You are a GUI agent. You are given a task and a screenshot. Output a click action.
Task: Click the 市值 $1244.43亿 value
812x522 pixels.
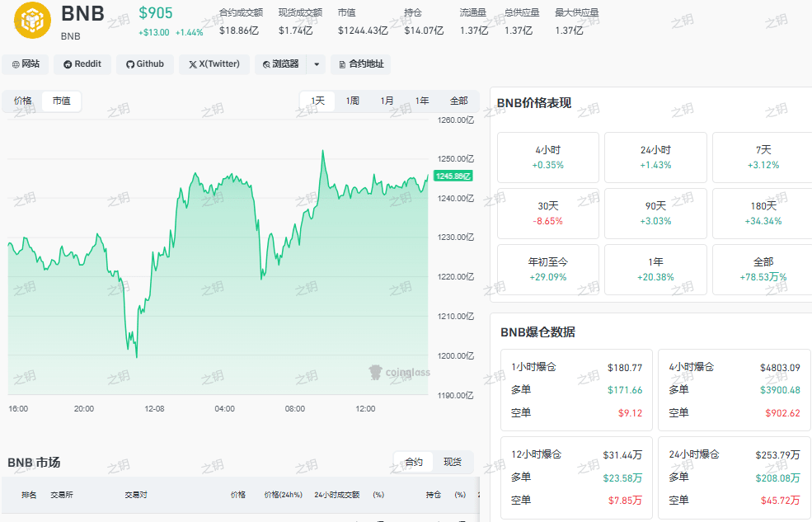[363, 31]
